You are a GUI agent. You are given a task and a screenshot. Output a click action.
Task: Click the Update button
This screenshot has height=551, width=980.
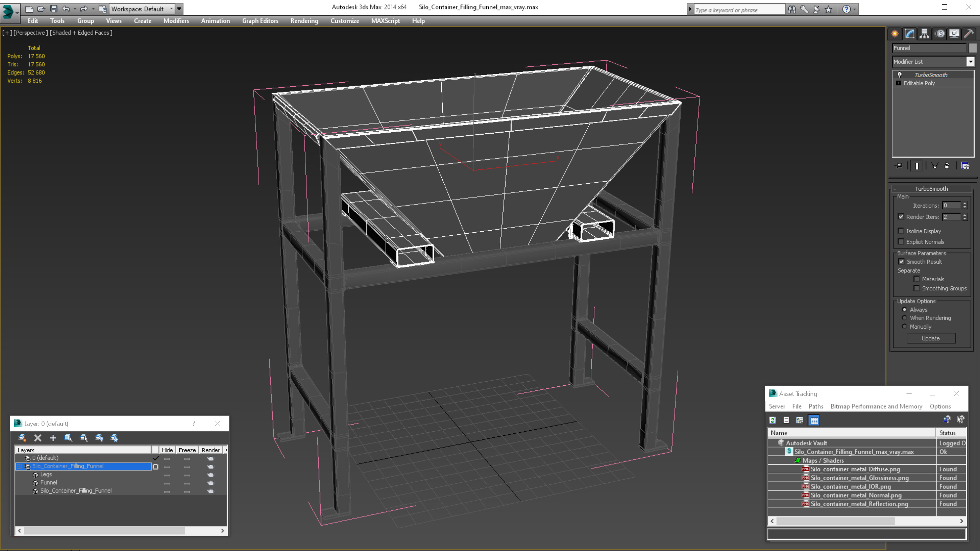[931, 338]
